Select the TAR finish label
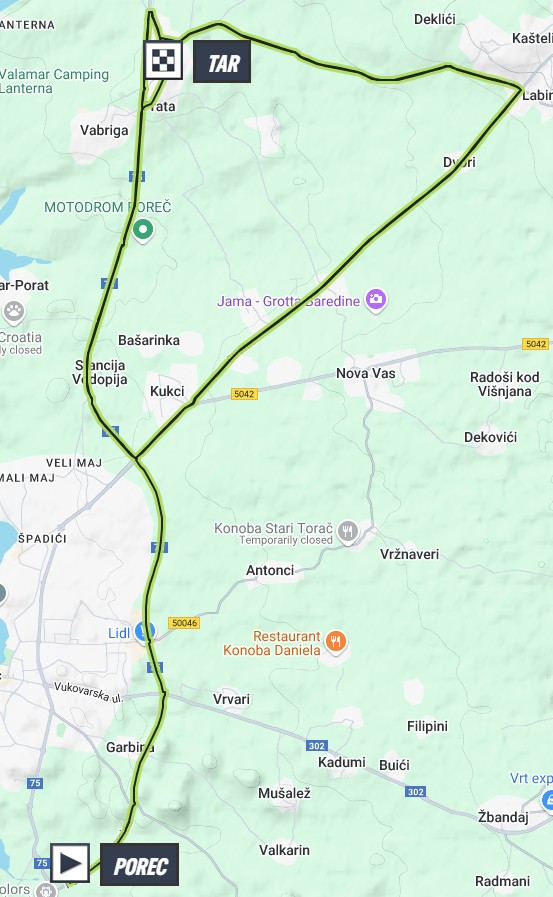This screenshot has height=897, width=553. pos(222,62)
